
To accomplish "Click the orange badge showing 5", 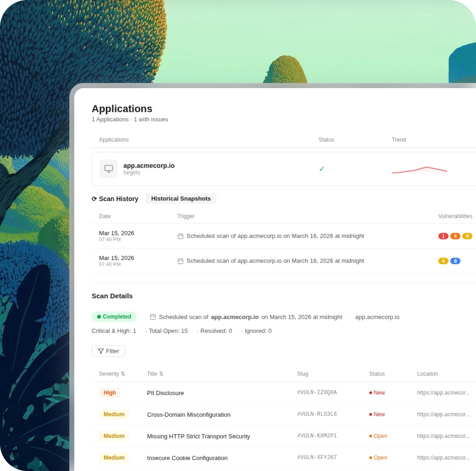I will (455, 236).
